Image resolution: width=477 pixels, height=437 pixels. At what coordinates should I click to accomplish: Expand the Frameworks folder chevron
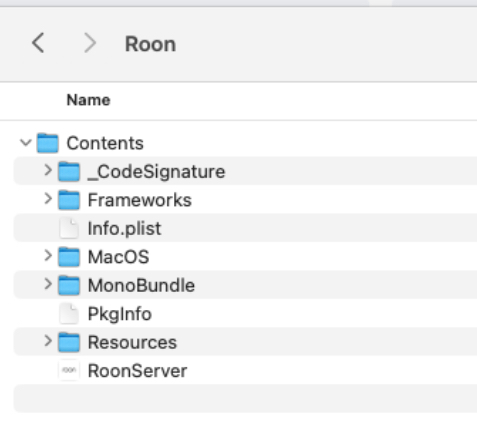tap(48, 199)
